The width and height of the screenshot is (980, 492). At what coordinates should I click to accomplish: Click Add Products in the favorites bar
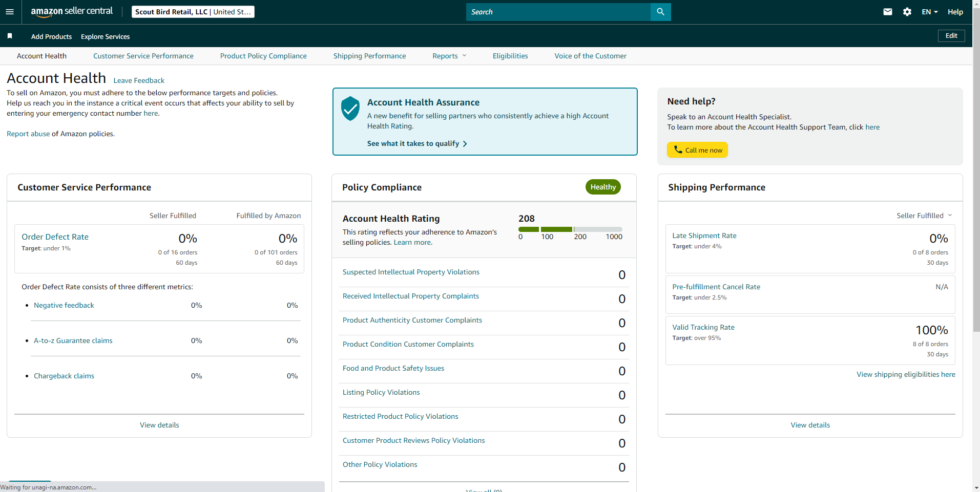[51, 36]
